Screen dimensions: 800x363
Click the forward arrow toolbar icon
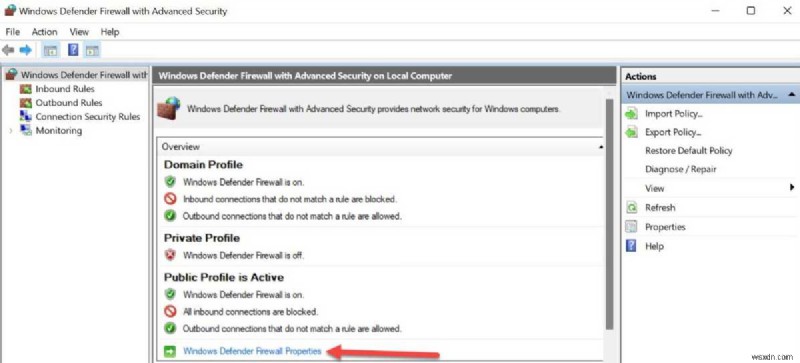[x=26, y=50]
